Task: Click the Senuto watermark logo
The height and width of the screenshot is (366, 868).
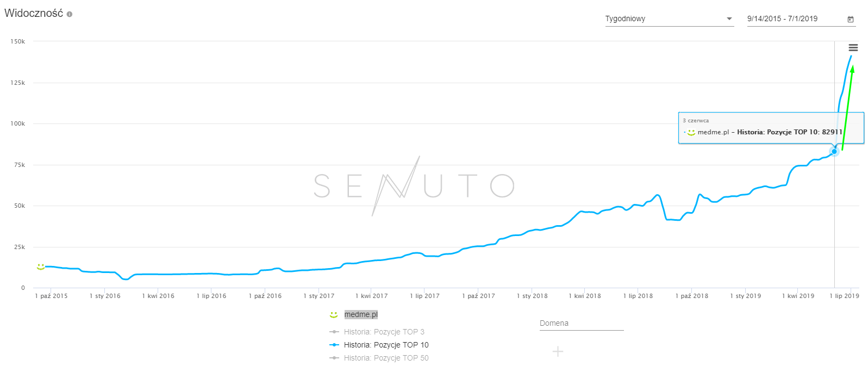Action: [414, 185]
